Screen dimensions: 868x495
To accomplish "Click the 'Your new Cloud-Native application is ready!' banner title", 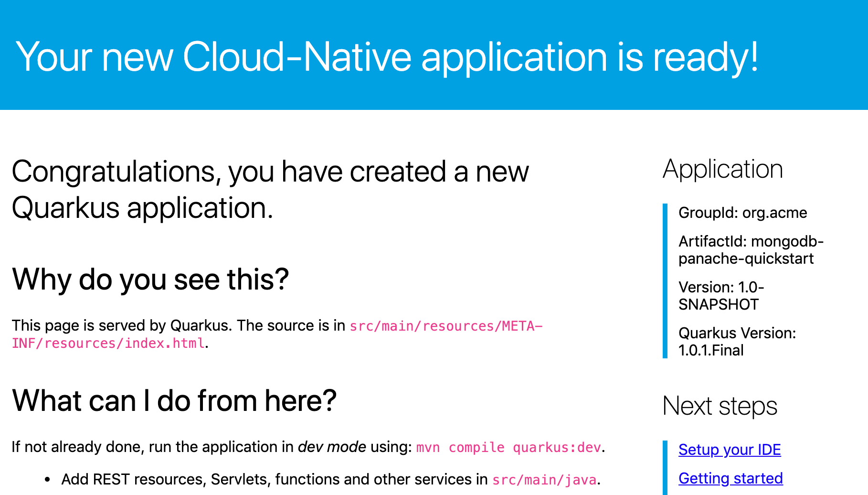I will point(387,57).
